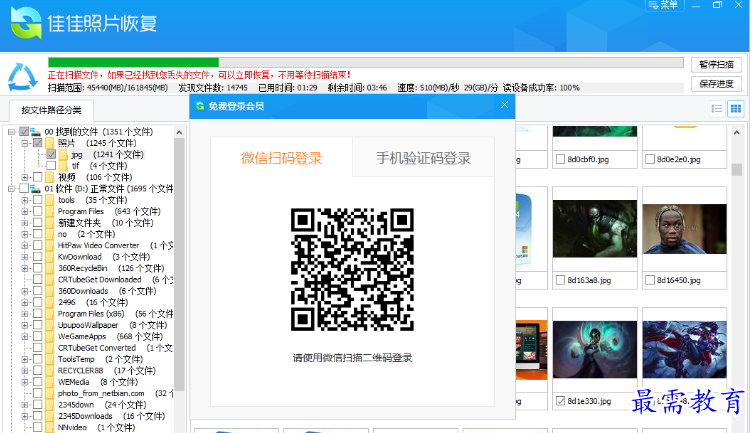This screenshot has width=753, height=433.
Task: Toggle checkbox for 00 找到的文件
Action: coord(24,132)
